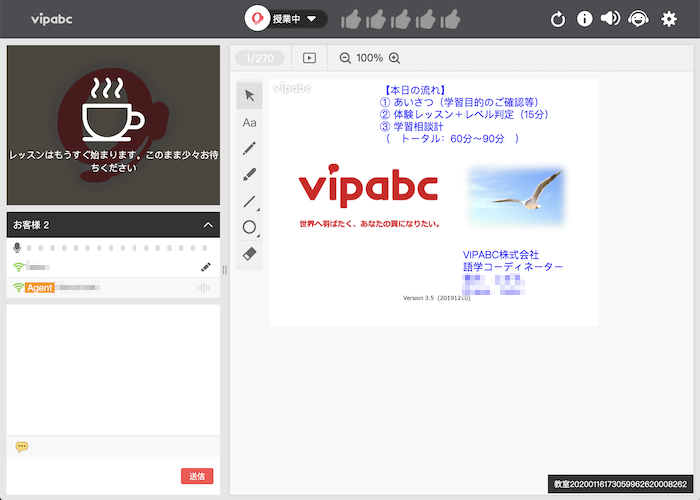Zoom in with the plus magnifier

(x=394, y=58)
